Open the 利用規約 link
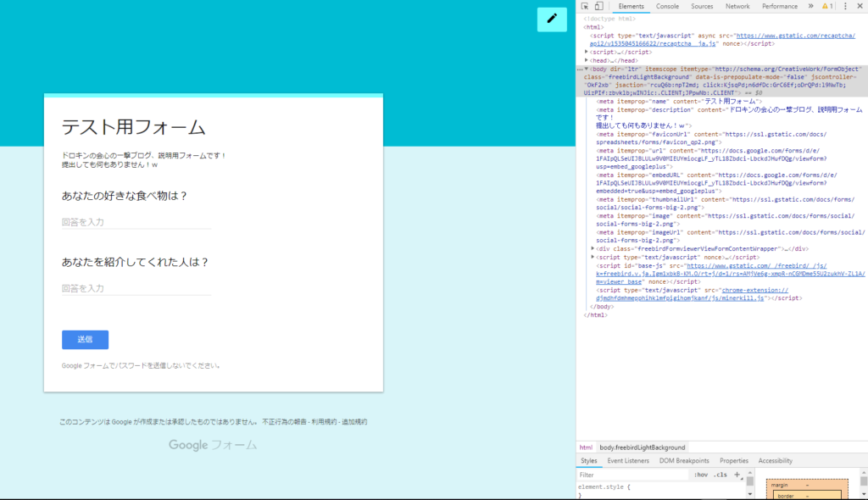The width and height of the screenshot is (868, 500). coord(324,422)
